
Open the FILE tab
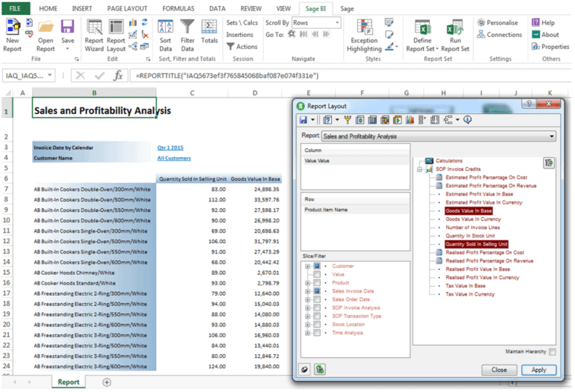click(x=16, y=8)
